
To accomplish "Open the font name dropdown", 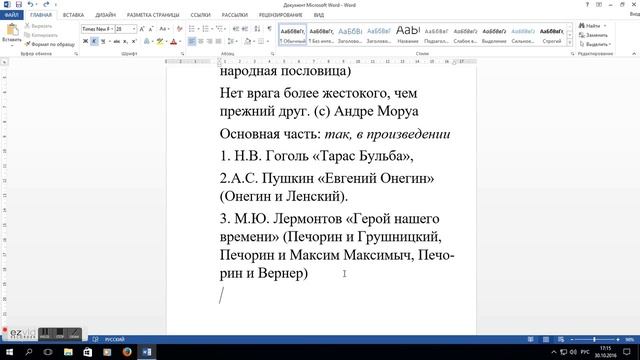I will click(112, 29).
